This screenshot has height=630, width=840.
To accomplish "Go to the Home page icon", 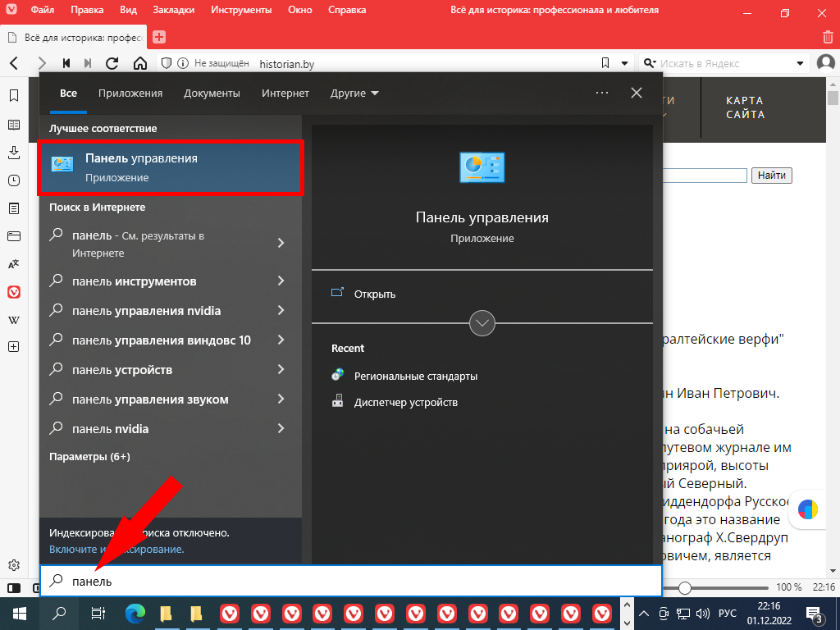I will [139, 63].
